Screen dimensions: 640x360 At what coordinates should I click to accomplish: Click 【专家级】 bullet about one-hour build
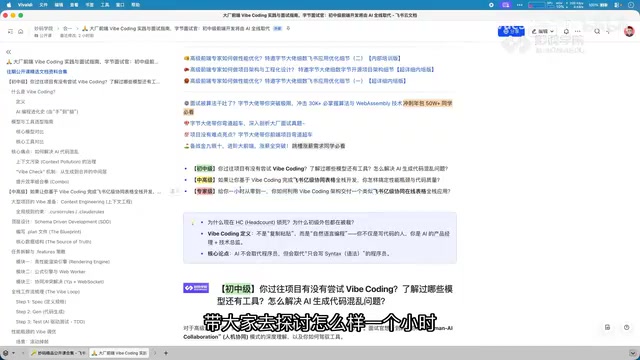(x=322, y=191)
